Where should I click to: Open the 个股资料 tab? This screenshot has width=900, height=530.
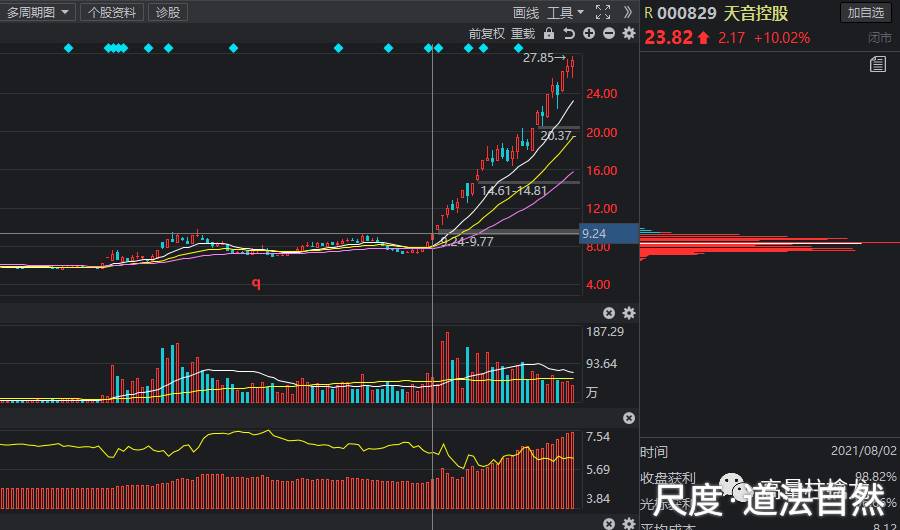[111, 12]
